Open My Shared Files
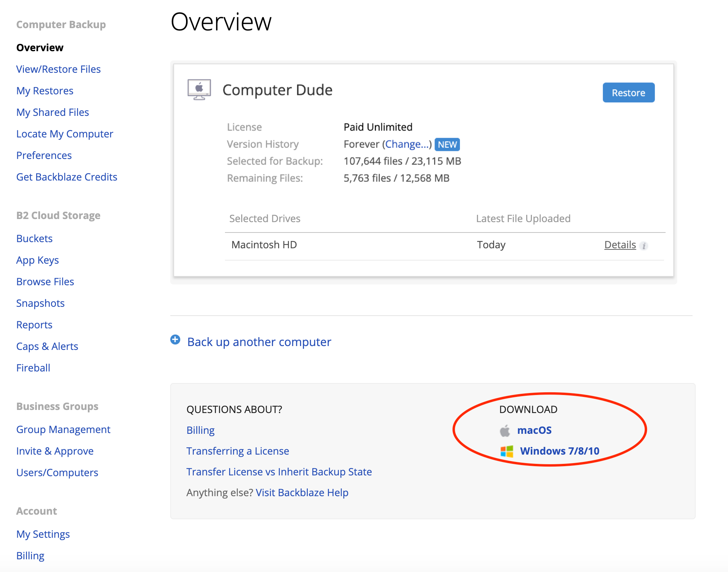Image resolution: width=728 pixels, height=572 pixels. (53, 112)
